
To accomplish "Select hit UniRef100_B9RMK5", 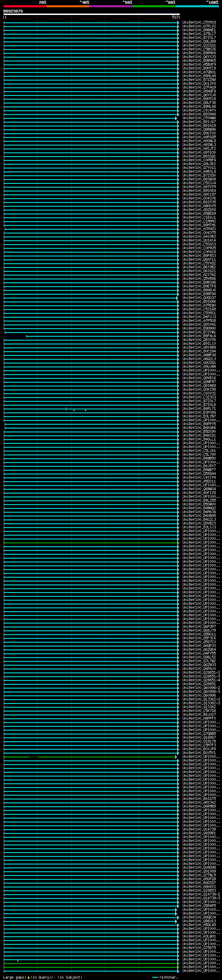I will (199, 60).
